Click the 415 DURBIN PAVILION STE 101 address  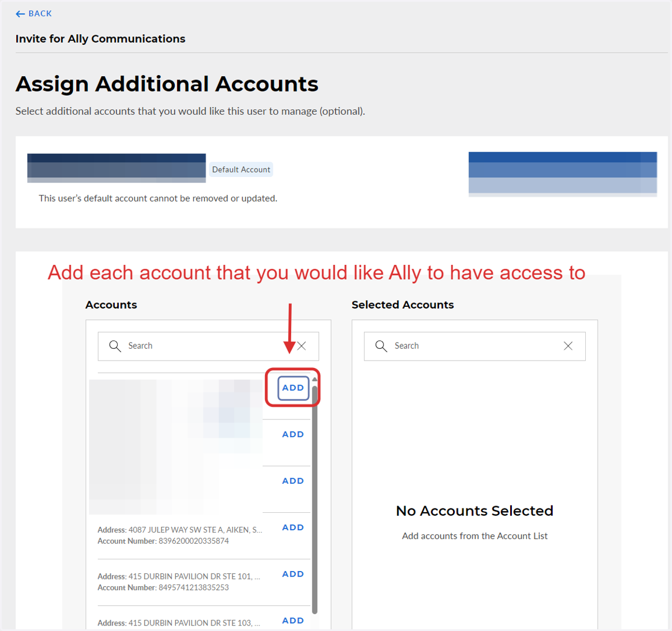pyautogui.click(x=194, y=576)
